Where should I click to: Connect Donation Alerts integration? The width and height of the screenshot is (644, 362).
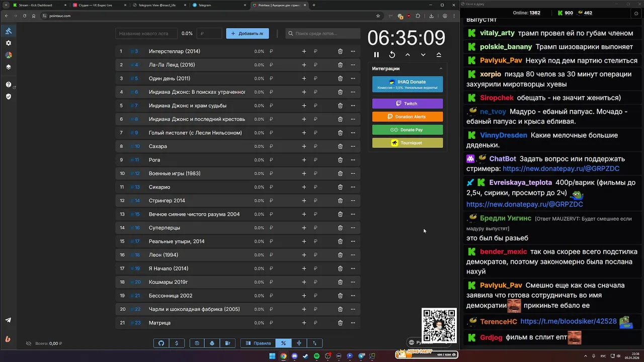coord(408,117)
